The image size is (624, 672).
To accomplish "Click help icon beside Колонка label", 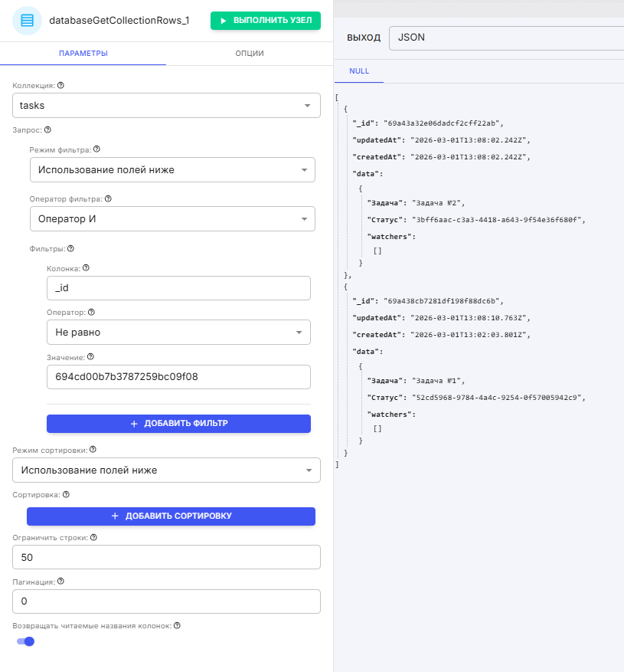I will click(86, 268).
